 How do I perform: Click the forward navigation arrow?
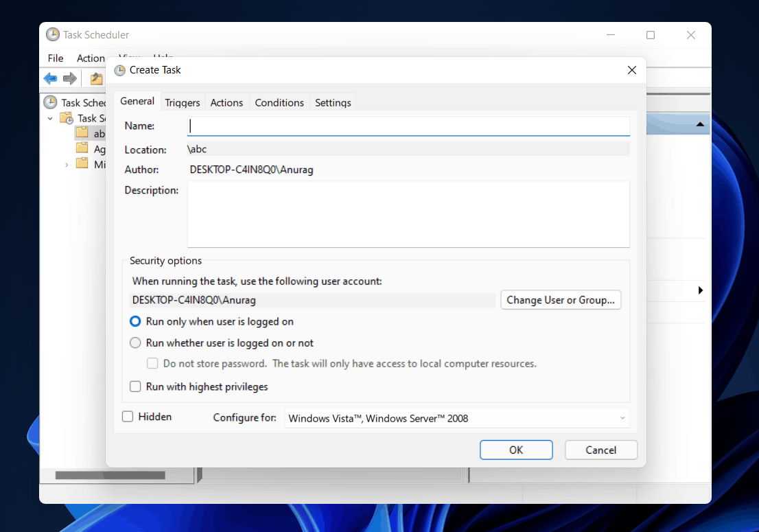(69, 77)
